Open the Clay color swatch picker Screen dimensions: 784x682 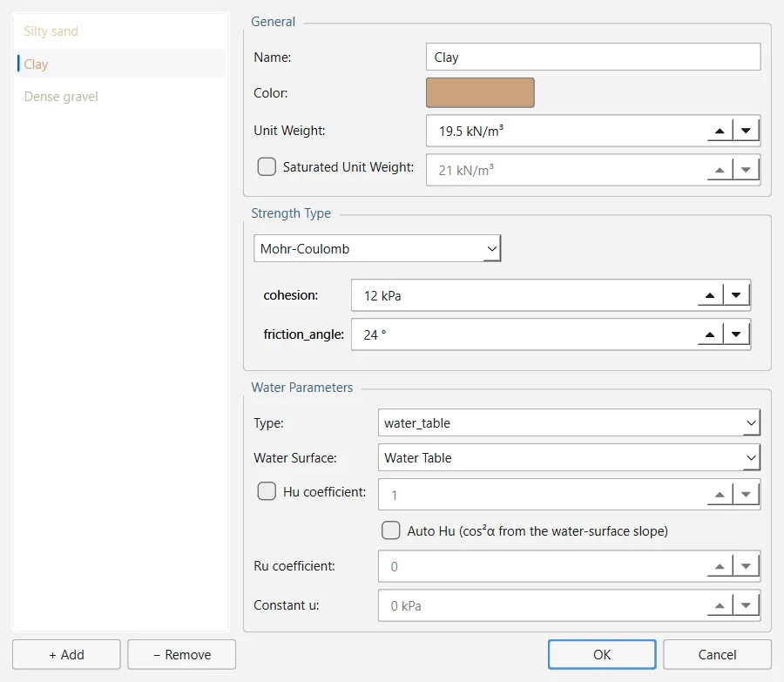480,92
